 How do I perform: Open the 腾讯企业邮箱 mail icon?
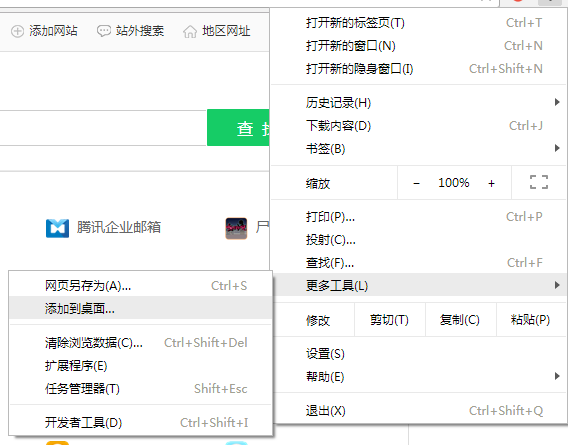[57, 228]
